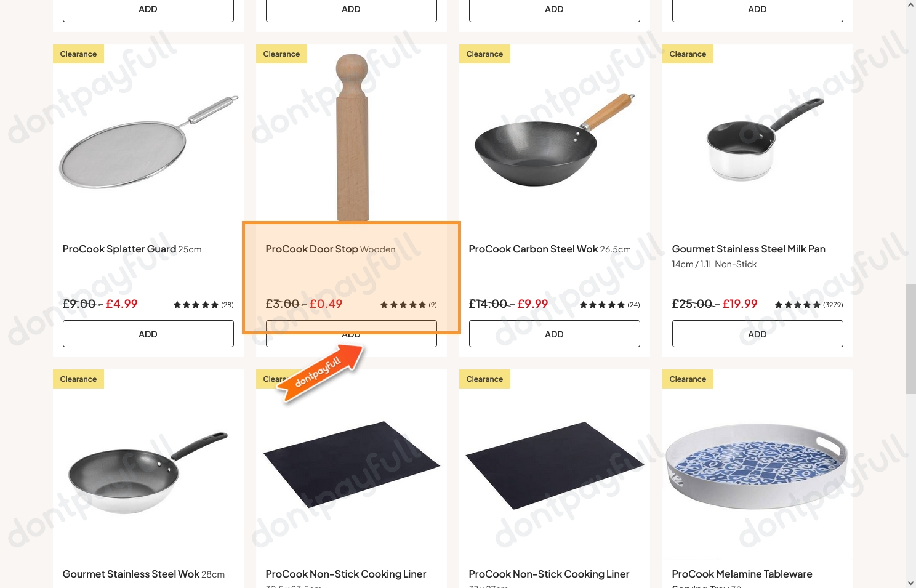Open the Gourmet Stainless Steel Wok 28cm link

click(x=143, y=574)
